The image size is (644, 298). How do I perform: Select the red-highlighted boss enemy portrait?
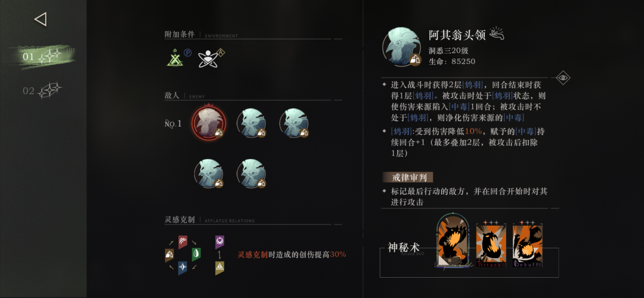coord(209,122)
